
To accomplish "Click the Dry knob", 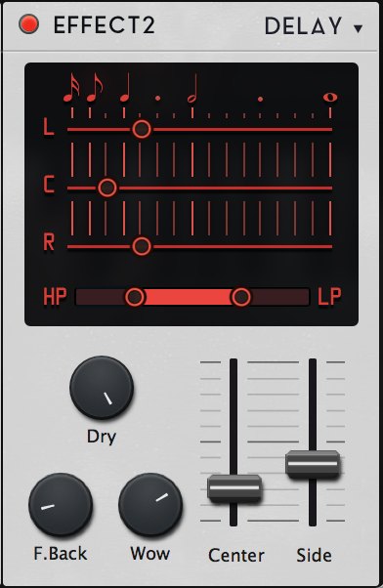I will click(x=102, y=388).
